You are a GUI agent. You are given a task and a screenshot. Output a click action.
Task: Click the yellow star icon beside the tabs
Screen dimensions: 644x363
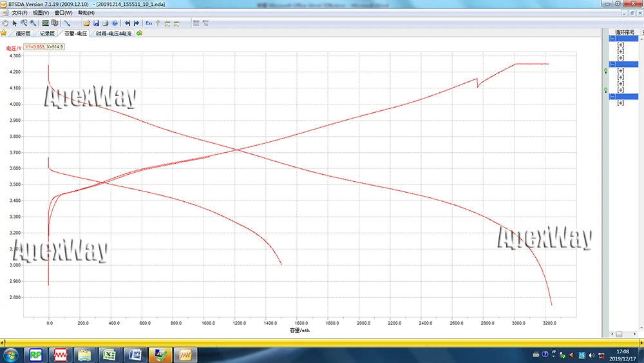[x=4, y=33]
